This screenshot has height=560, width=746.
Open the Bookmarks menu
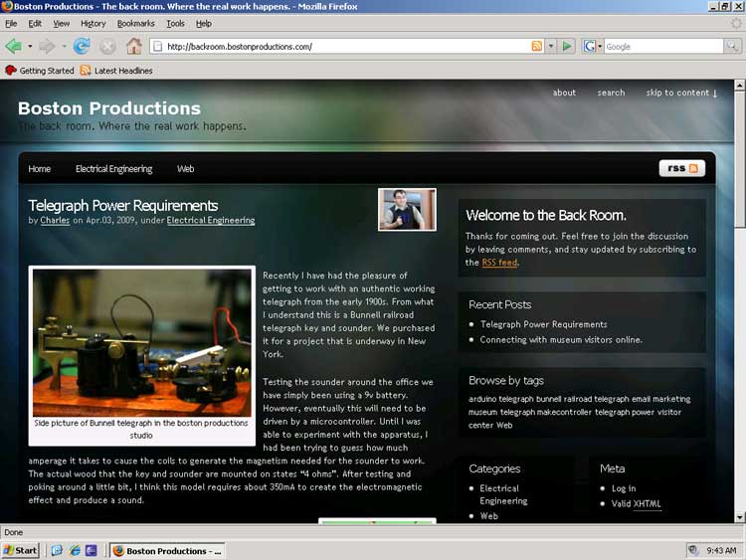click(x=135, y=23)
